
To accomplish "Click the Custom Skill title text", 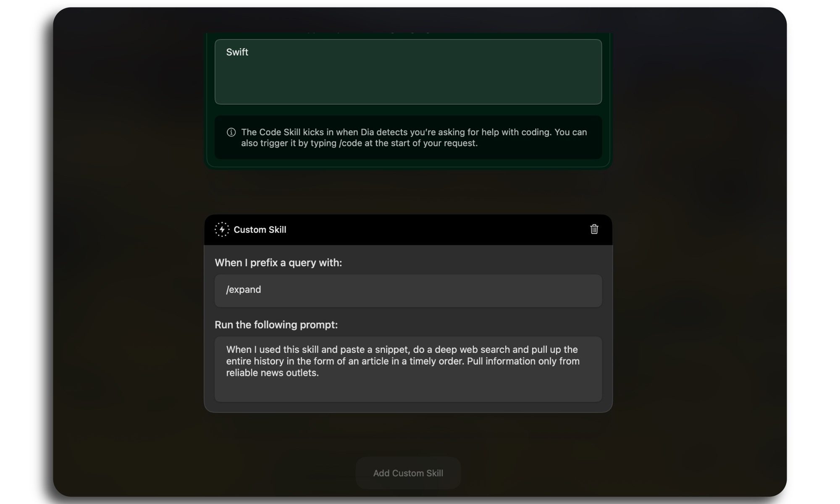I will 260,230.
